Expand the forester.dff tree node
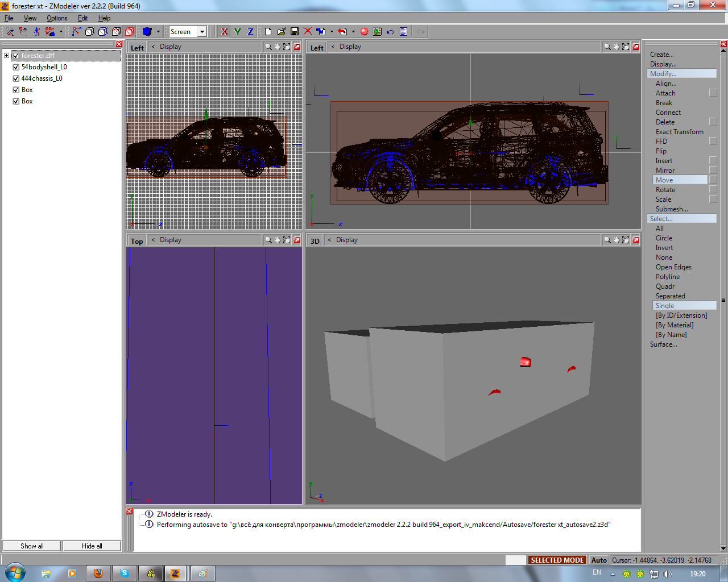The width and height of the screenshot is (728, 582). coord(6,56)
